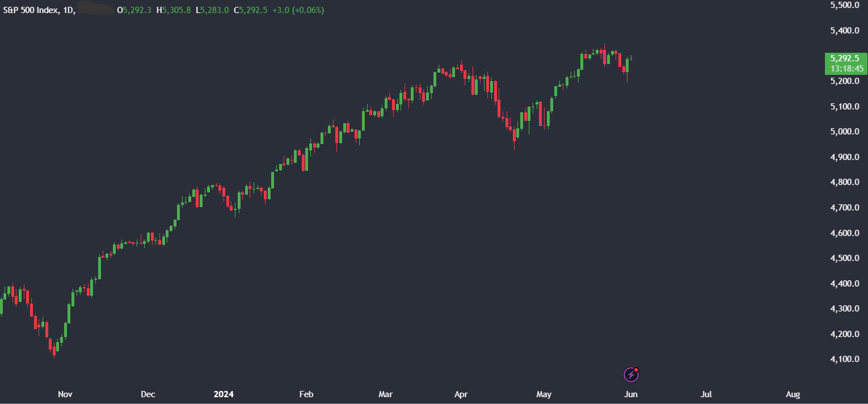Viewport: 868px width, 404px height.
Task: Click the 5,400.0 price axis label
Action: coord(845,31)
